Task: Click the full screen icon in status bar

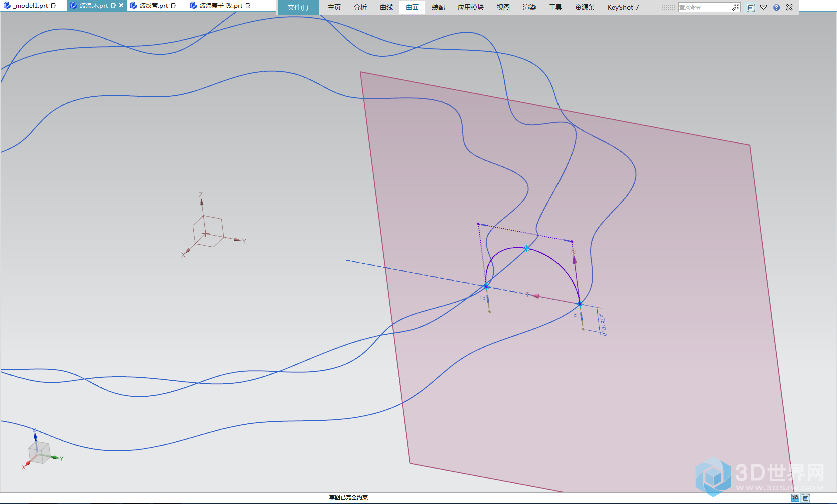Action: [806, 498]
